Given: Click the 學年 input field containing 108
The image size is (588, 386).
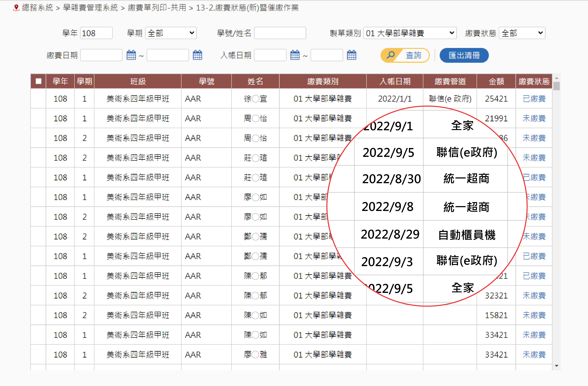Looking at the screenshot, I should pyautogui.click(x=96, y=33).
